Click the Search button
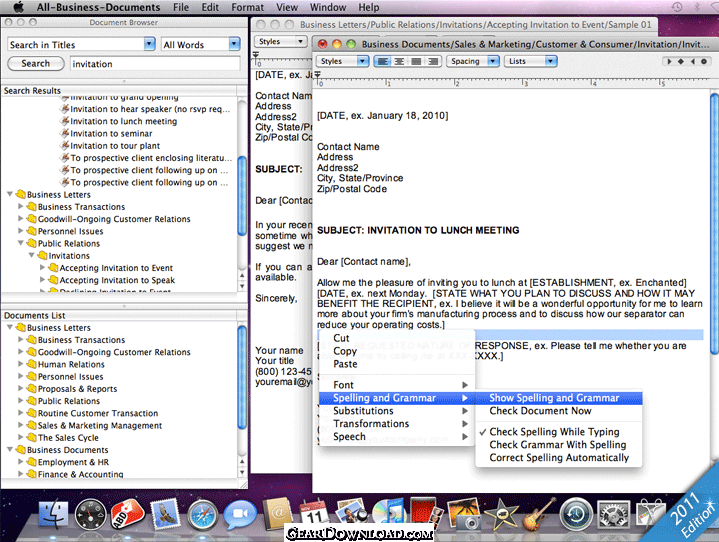 [36, 63]
